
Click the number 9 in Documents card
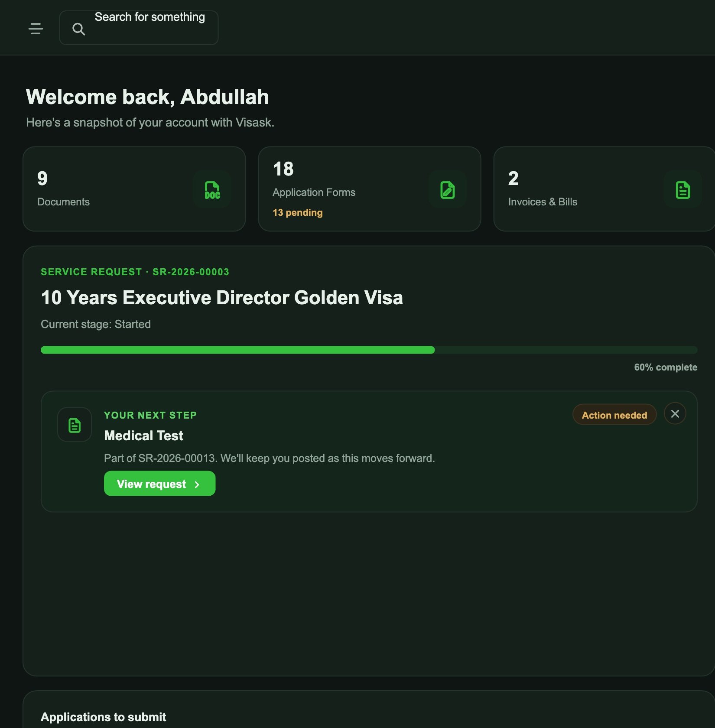coord(42,179)
